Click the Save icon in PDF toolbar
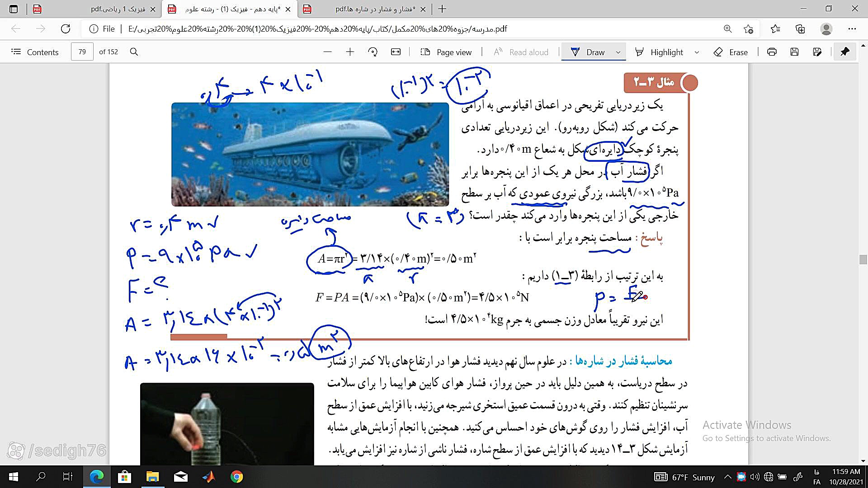The height and width of the screenshot is (488, 868). [x=794, y=52]
